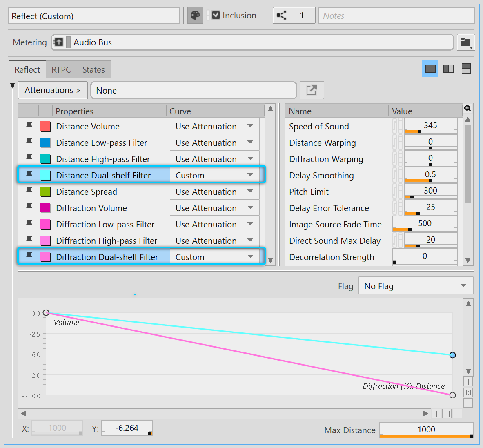Select the side-by-side split layout icon
The width and height of the screenshot is (483, 448).
pos(448,69)
